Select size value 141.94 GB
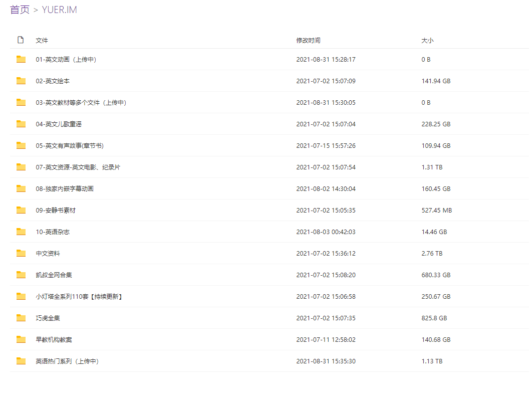532x403 pixels. (x=436, y=81)
